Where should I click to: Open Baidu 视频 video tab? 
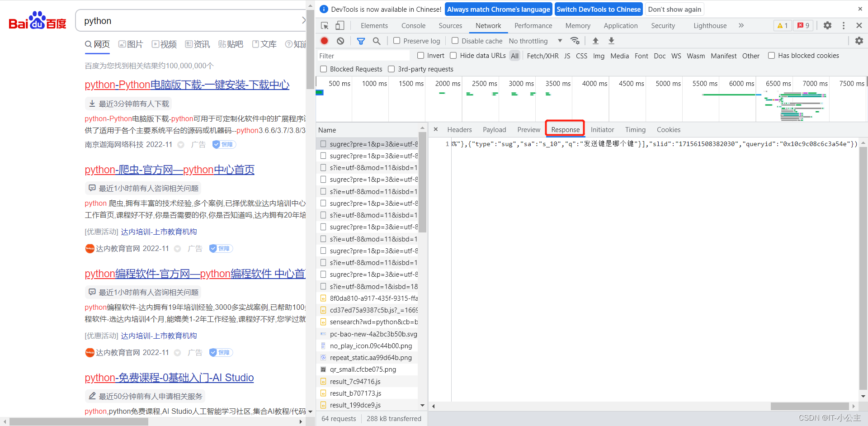click(x=164, y=44)
